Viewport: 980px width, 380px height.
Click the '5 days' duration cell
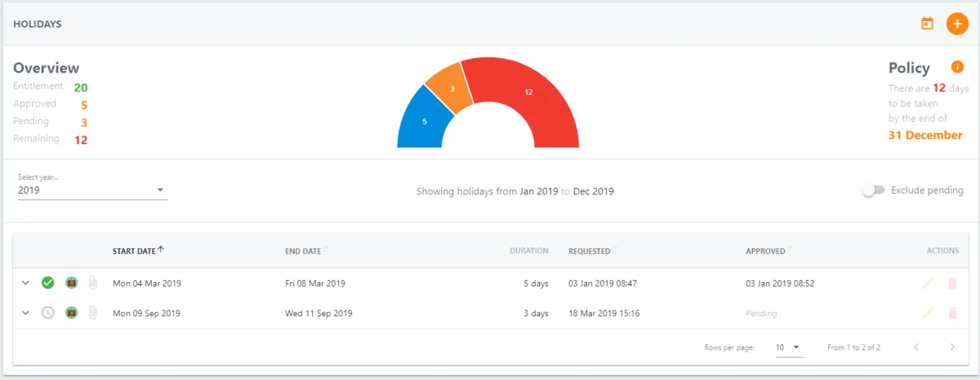[x=537, y=284]
